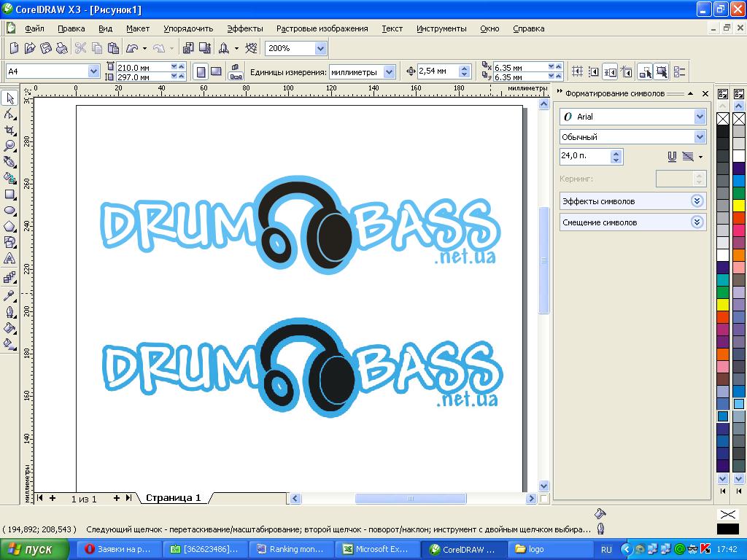The width and height of the screenshot is (747, 560).
Task: Open the Текст menu
Action: pos(392,28)
